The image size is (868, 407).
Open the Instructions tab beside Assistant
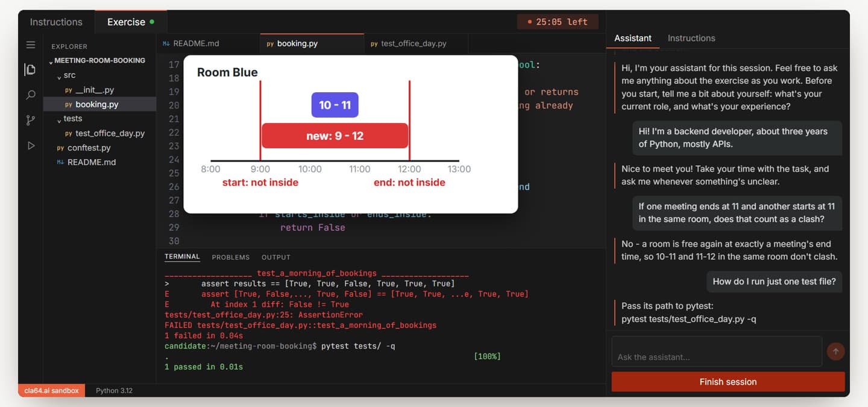pyautogui.click(x=691, y=38)
